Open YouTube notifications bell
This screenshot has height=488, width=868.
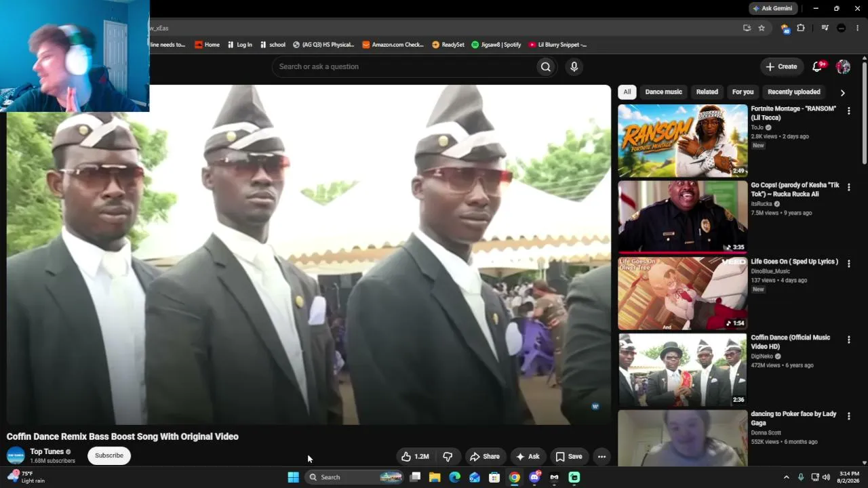(817, 66)
